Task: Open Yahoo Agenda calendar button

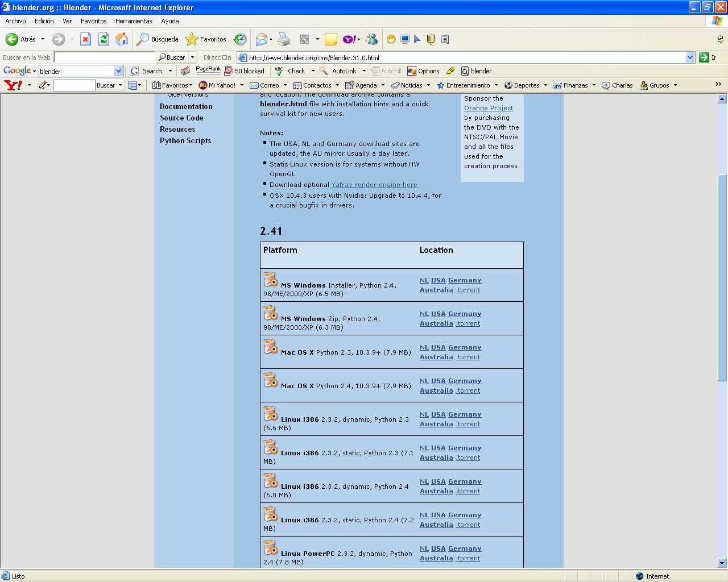Action: [x=361, y=85]
